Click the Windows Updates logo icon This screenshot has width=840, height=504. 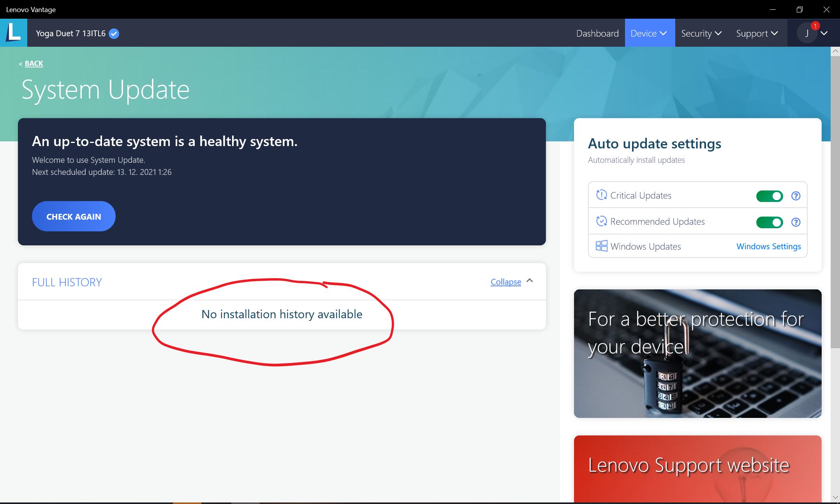pos(601,246)
